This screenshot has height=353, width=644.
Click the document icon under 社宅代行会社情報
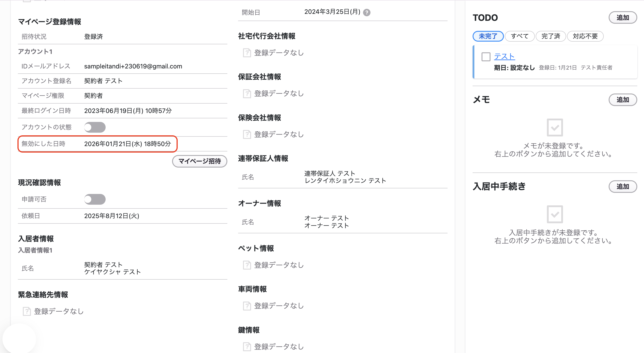pyautogui.click(x=247, y=53)
